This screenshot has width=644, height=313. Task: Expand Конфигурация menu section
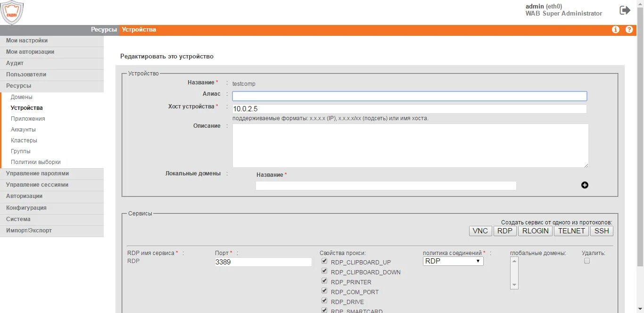(52, 208)
